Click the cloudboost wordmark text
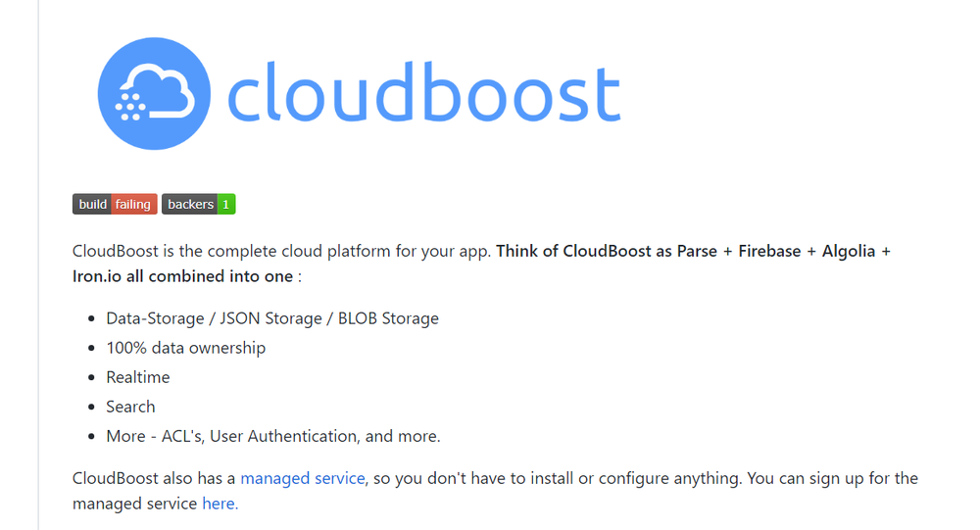 click(x=423, y=92)
